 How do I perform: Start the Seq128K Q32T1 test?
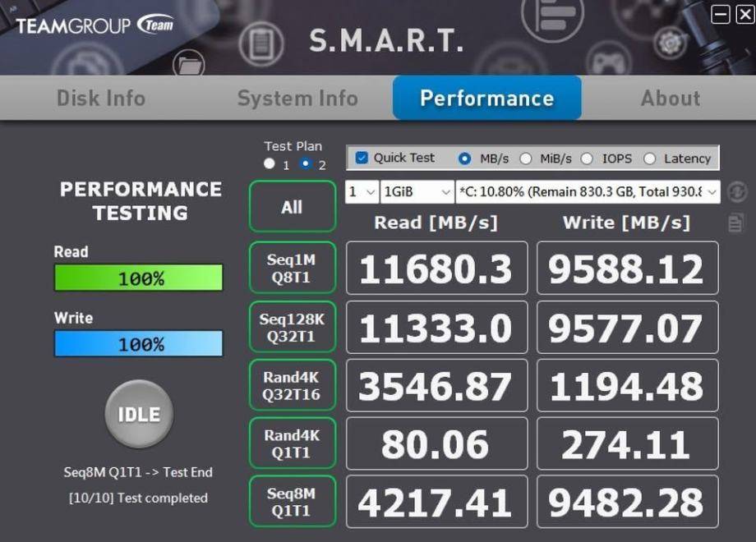[x=293, y=327]
